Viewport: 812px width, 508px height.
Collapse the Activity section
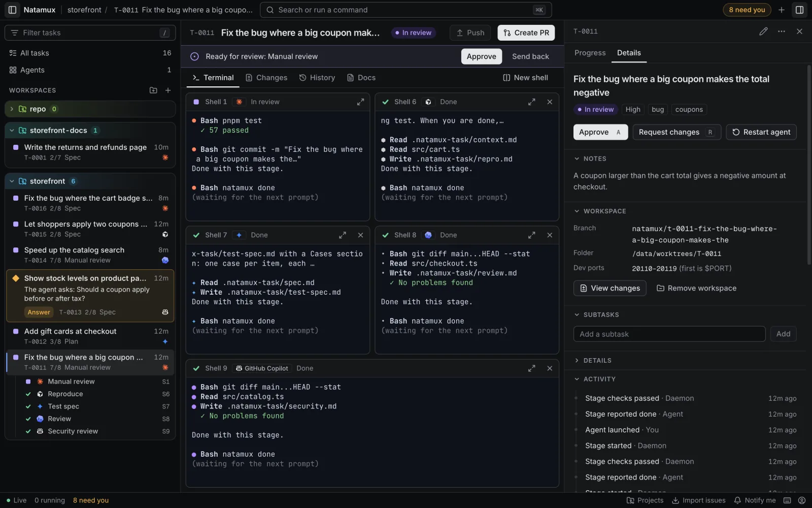[x=577, y=379]
